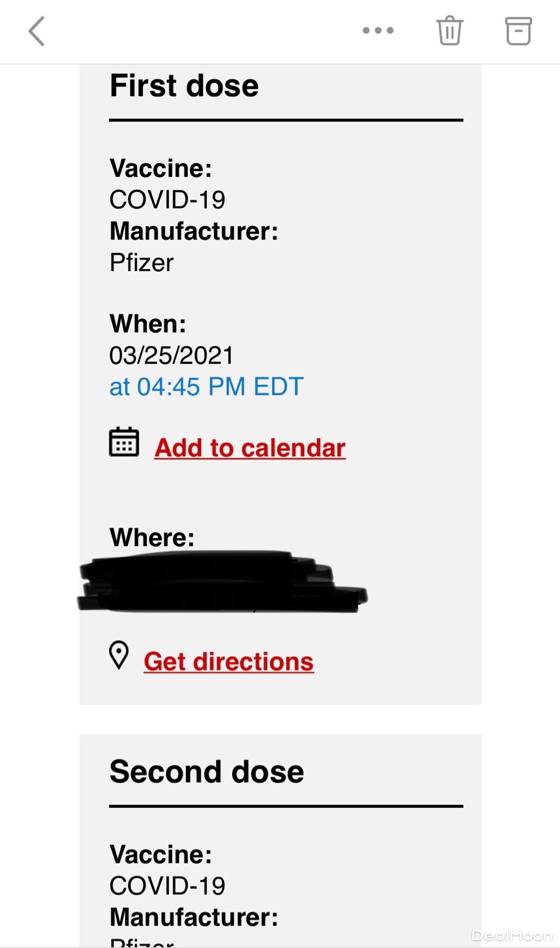Click the Second dose heading
The width and height of the screenshot is (560, 948).
[206, 772]
